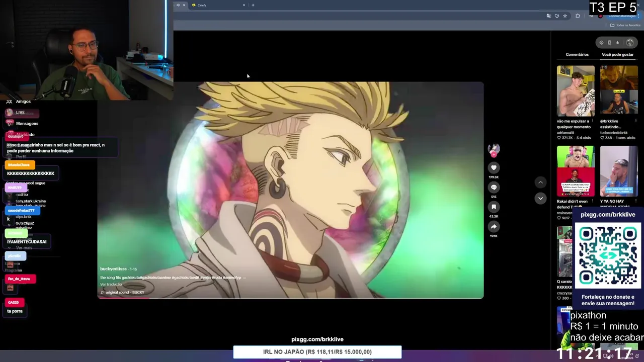Click the translate page icon in address bar

[548, 16]
